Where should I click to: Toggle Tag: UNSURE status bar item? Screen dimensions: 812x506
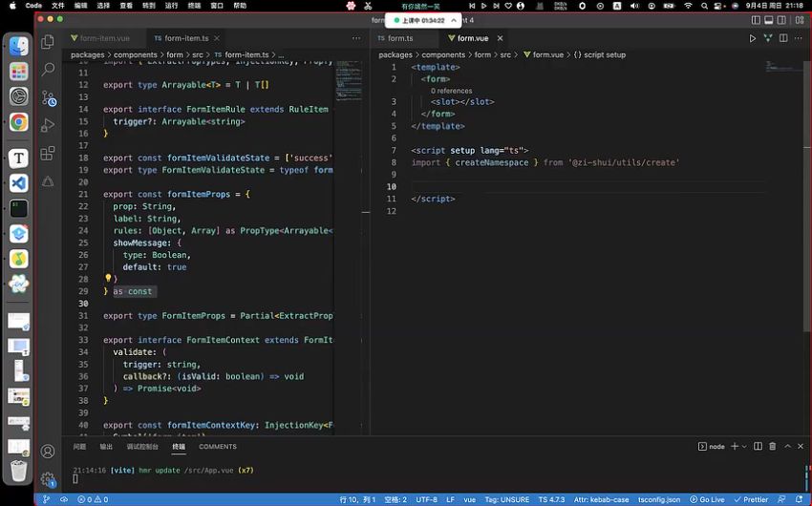(x=506, y=499)
